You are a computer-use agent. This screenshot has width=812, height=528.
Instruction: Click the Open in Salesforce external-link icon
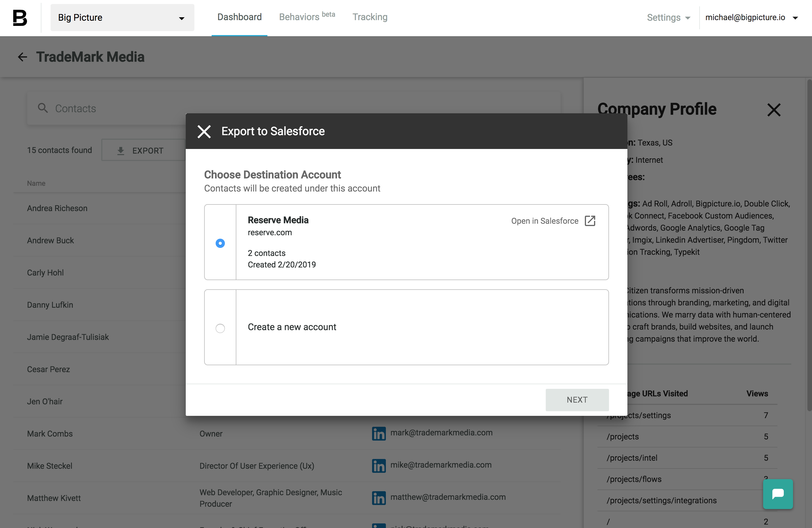pyautogui.click(x=590, y=221)
